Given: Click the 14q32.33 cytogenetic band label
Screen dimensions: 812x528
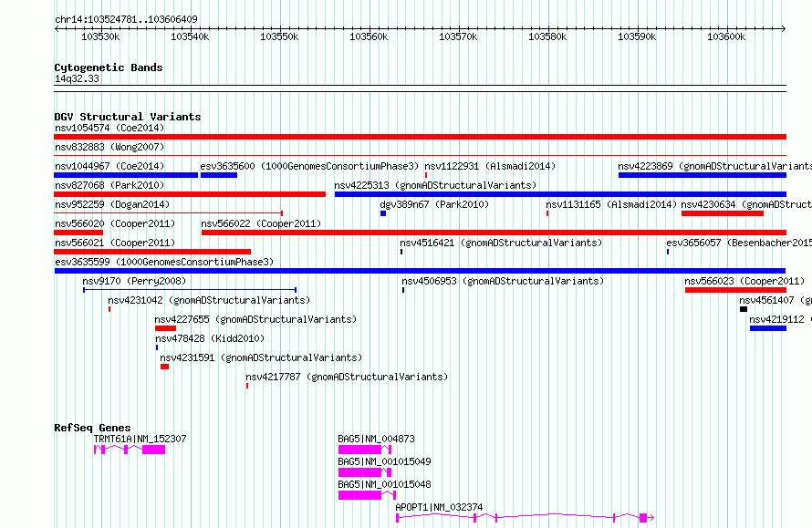Looking at the screenshot, I should point(77,78).
